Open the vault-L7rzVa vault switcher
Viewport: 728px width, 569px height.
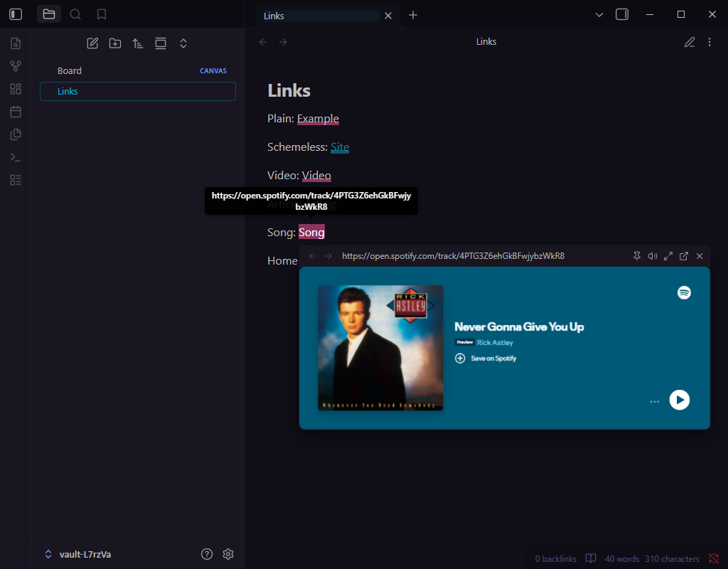tap(77, 554)
